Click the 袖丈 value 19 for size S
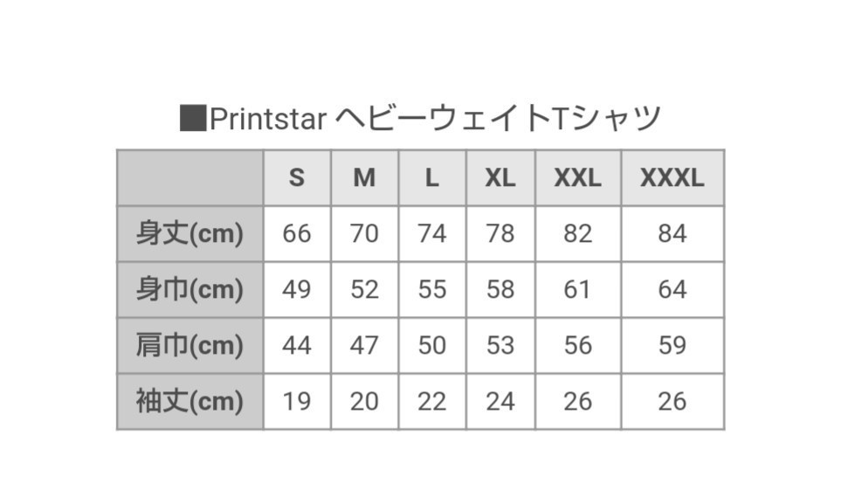The width and height of the screenshot is (848, 504). pyautogui.click(x=297, y=402)
